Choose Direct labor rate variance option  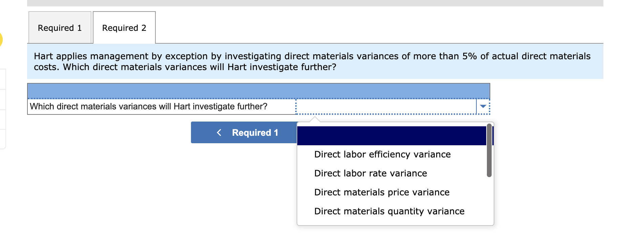click(370, 173)
